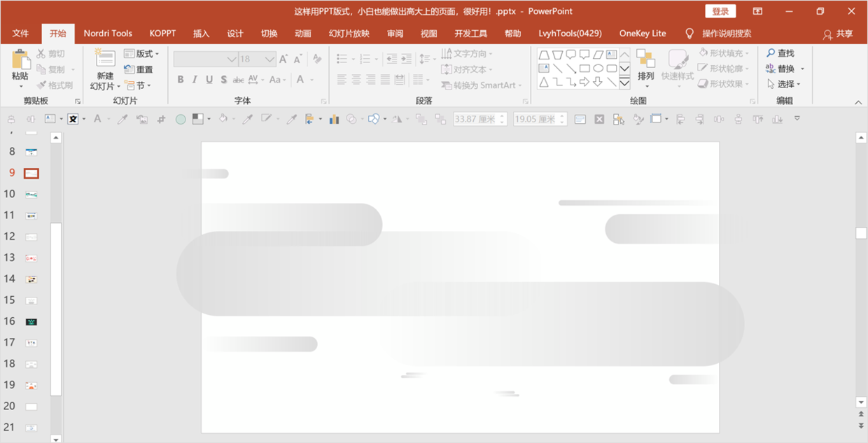Select the right arrow shape in gallery
This screenshot has height=443, width=868.
click(584, 82)
